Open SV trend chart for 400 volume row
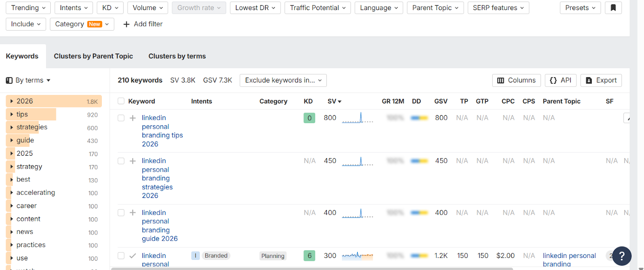The height and width of the screenshot is (270, 644). pos(357,212)
